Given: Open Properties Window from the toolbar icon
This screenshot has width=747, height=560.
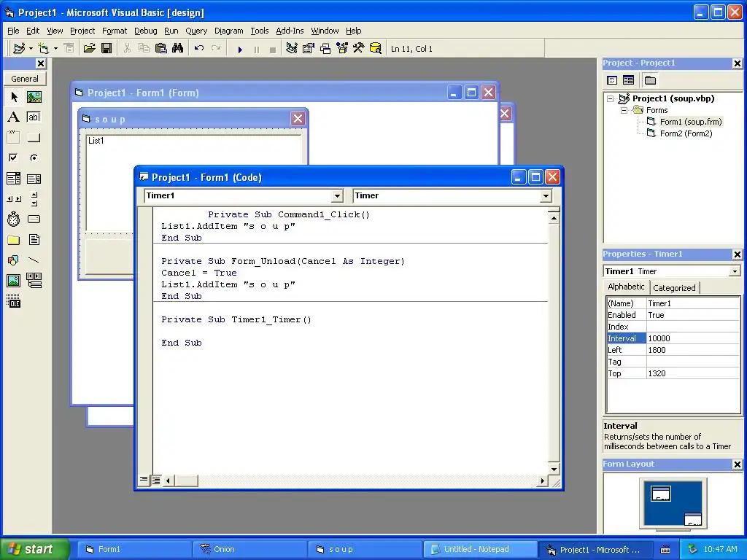Looking at the screenshot, I should point(309,48).
